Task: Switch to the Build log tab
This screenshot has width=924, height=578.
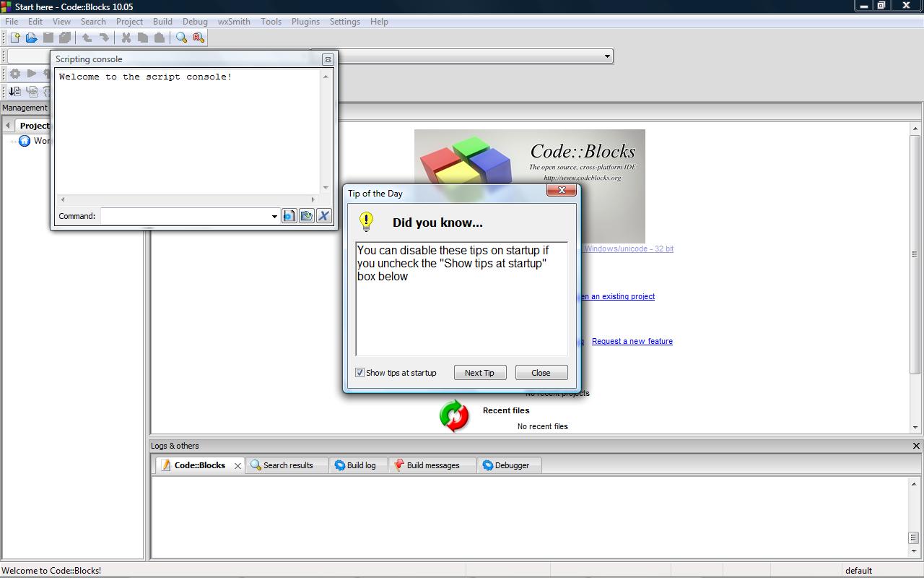Action: tap(359, 465)
